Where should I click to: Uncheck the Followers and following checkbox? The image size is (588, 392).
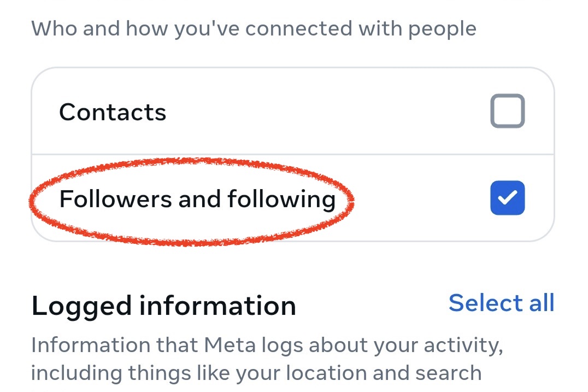tap(507, 198)
